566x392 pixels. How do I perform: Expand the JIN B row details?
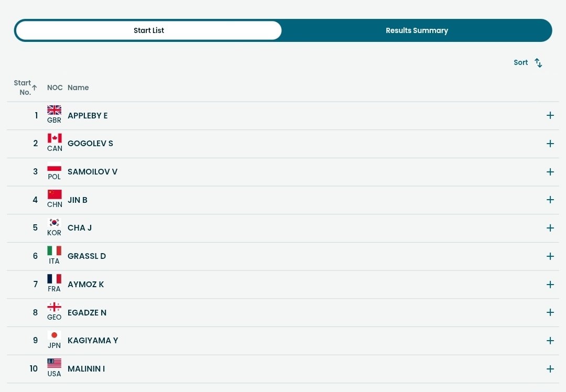pyautogui.click(x=550, y=200)
